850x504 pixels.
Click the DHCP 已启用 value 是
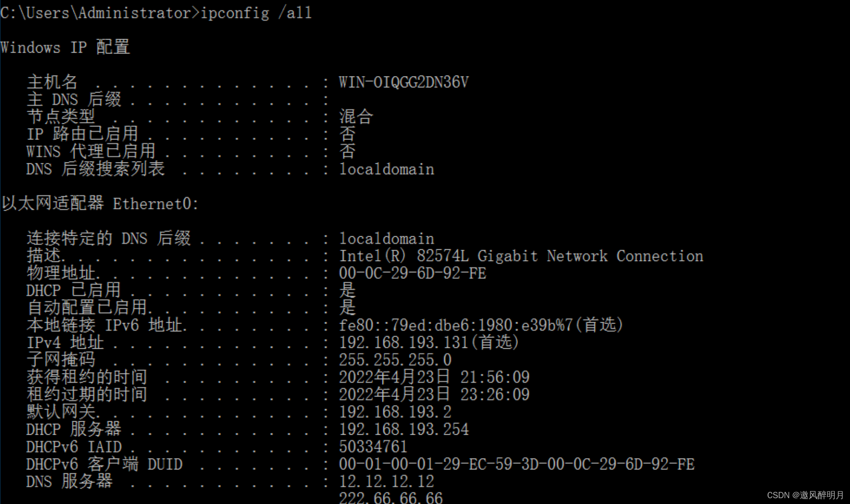347,291
